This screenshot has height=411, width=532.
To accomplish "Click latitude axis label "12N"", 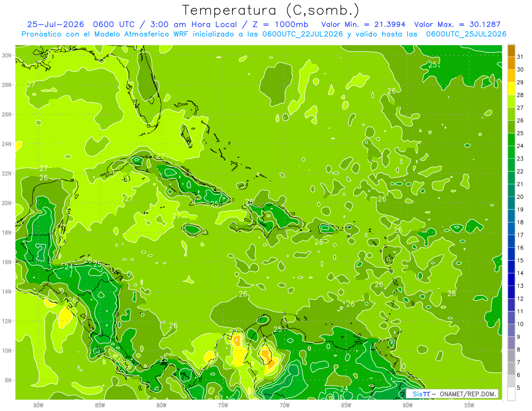I will point(7,321).
